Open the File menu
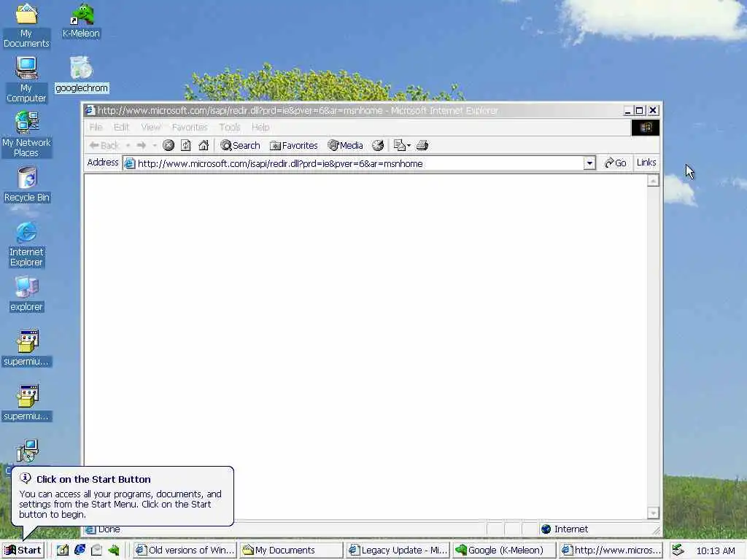This screenshot has height=560, width=747. (96, 127)
